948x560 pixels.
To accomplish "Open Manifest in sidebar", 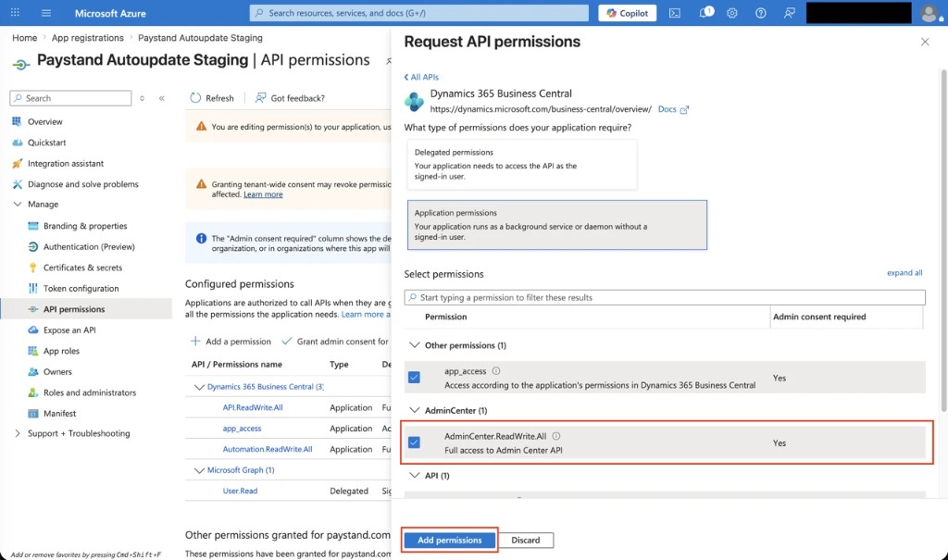I will [x=60, y=414].
